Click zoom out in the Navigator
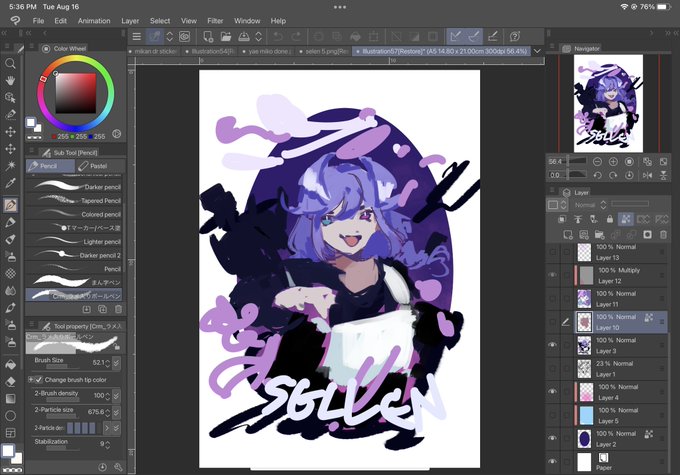Viewport: 680px width, 475px height. pos(597,162)
